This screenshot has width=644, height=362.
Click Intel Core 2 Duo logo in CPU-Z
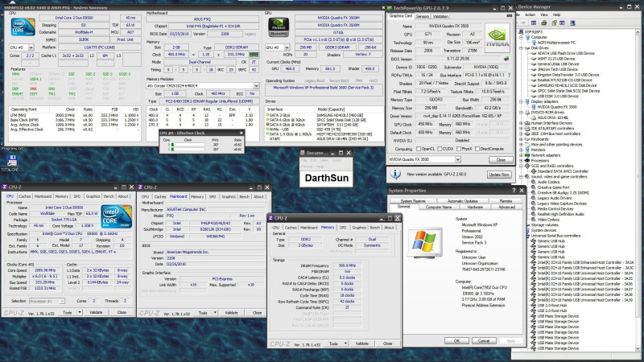[116, 216]
